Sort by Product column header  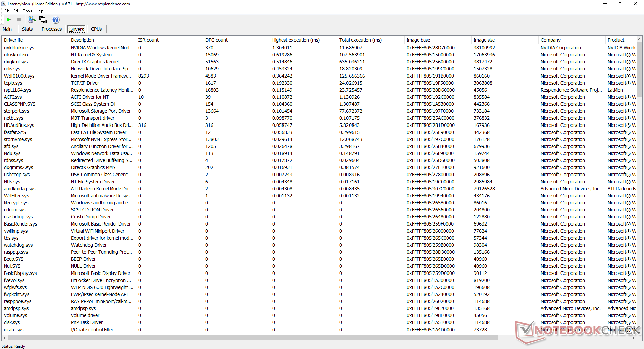tap(621, 40)
